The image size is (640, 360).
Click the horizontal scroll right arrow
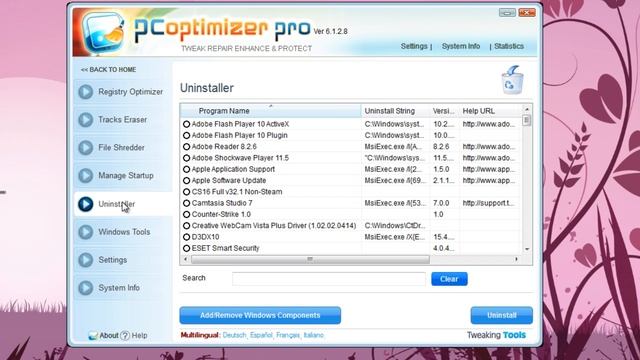pyautogui.click(x=516, y=259)
